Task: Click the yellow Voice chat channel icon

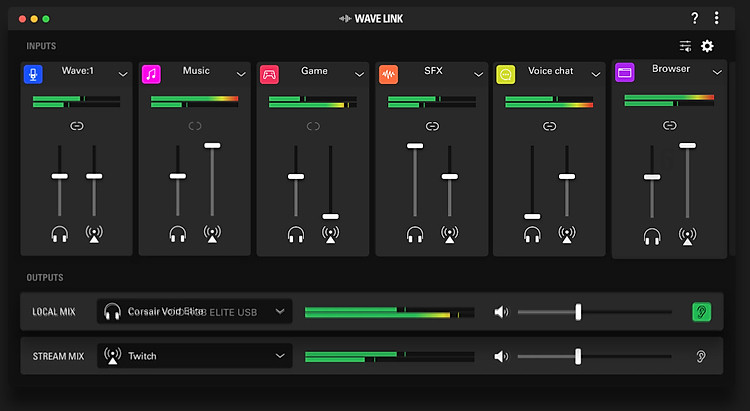Action: (x=506, y=74)
